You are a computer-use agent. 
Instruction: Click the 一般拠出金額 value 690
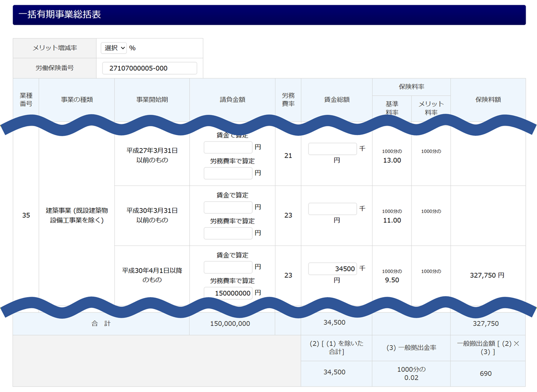tap(488, 374)
